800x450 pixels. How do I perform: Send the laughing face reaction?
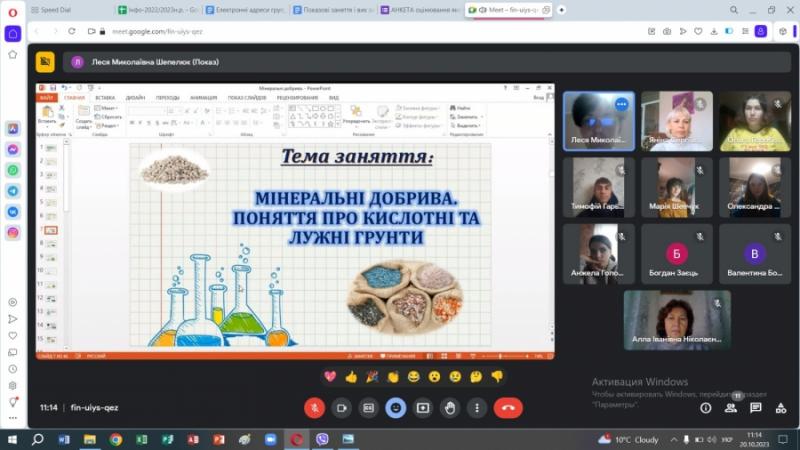(413, 377)
